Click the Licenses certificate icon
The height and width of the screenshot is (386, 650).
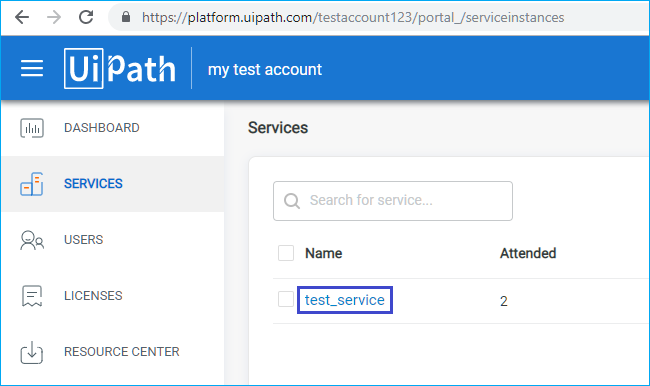coord(32,296)
